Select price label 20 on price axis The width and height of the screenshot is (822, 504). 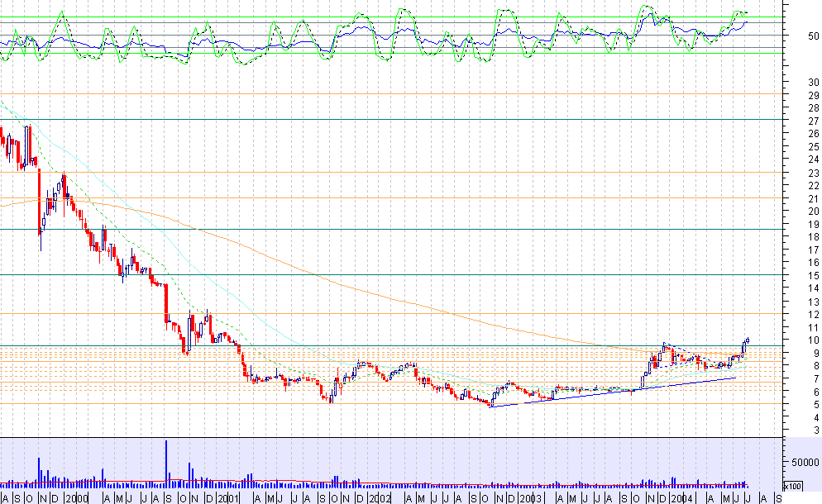pos(814,212)
